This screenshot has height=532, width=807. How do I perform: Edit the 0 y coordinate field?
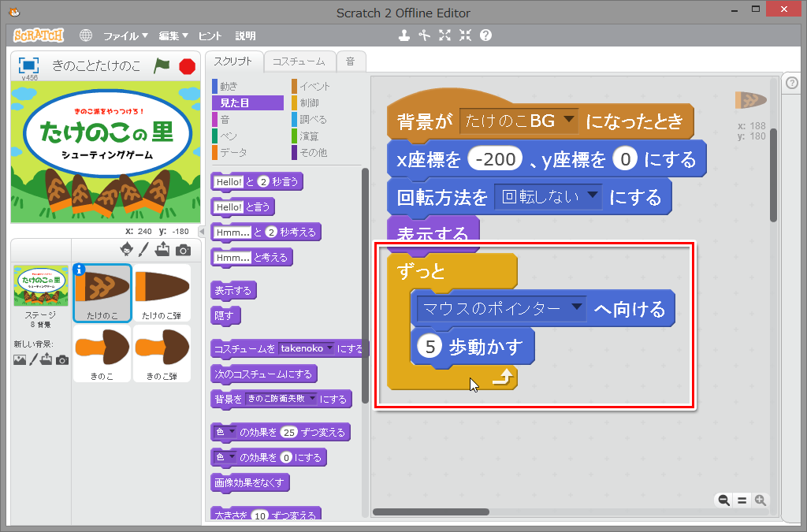point(625,159)
